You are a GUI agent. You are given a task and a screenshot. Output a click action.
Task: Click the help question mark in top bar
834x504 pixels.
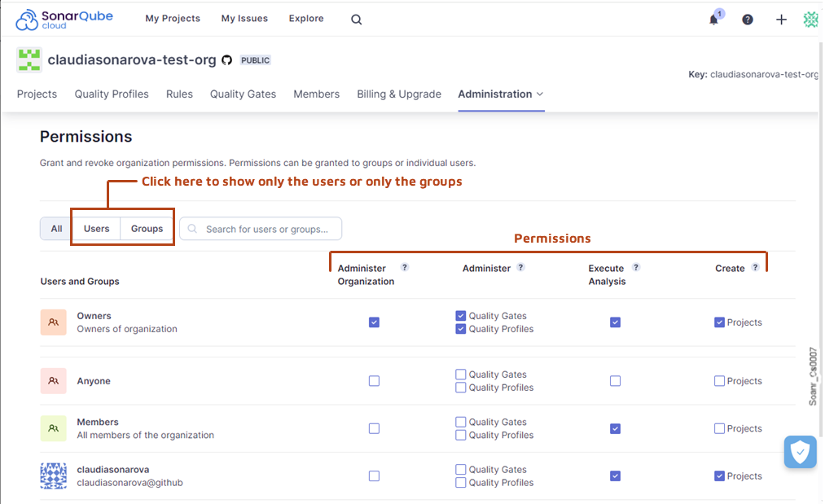click(x=748, y=19)
